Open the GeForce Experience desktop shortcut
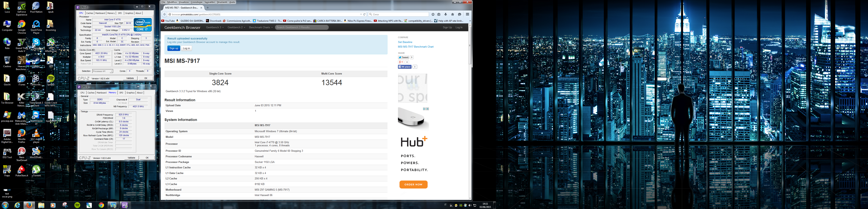Image resolution: width=868 pixels, height=209 pixels. (22, 8)
